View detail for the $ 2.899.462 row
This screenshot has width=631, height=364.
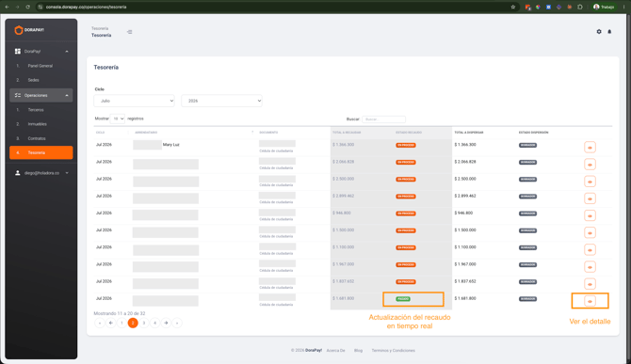tap(590, 198)
